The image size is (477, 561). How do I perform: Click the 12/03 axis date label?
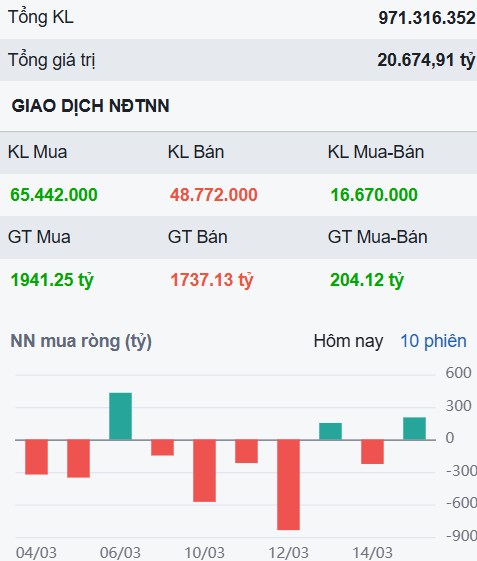click(289, 553)
